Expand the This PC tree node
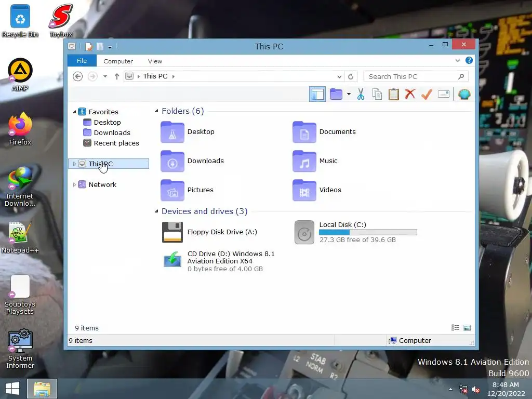532x399 pixels. pos(74,164)
